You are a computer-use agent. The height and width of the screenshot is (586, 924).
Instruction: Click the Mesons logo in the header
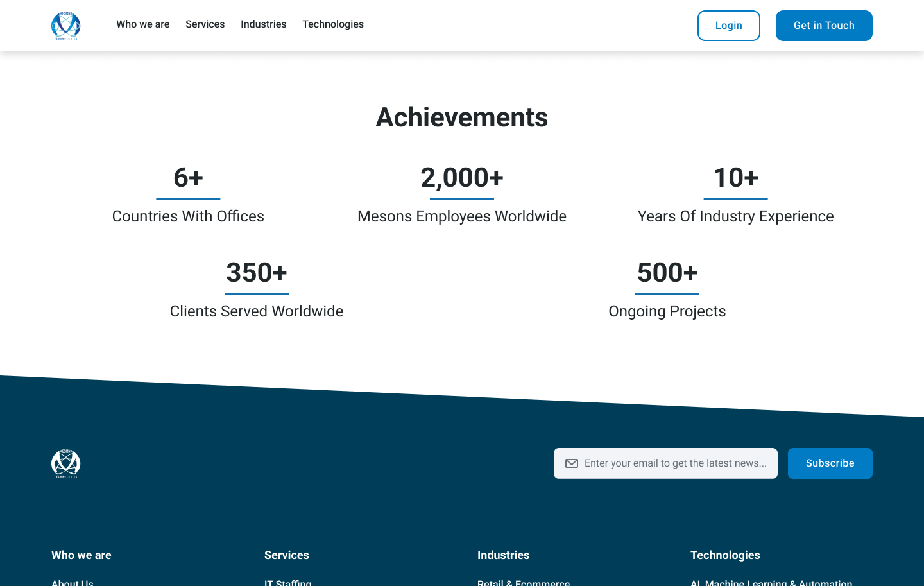[65, 26]
